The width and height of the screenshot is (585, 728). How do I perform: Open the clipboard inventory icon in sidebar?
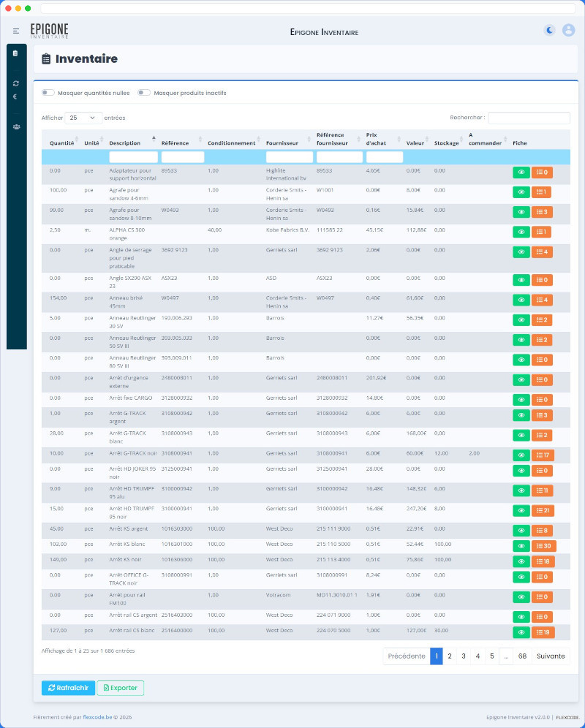pyautogui.click(x=15, y=53)
